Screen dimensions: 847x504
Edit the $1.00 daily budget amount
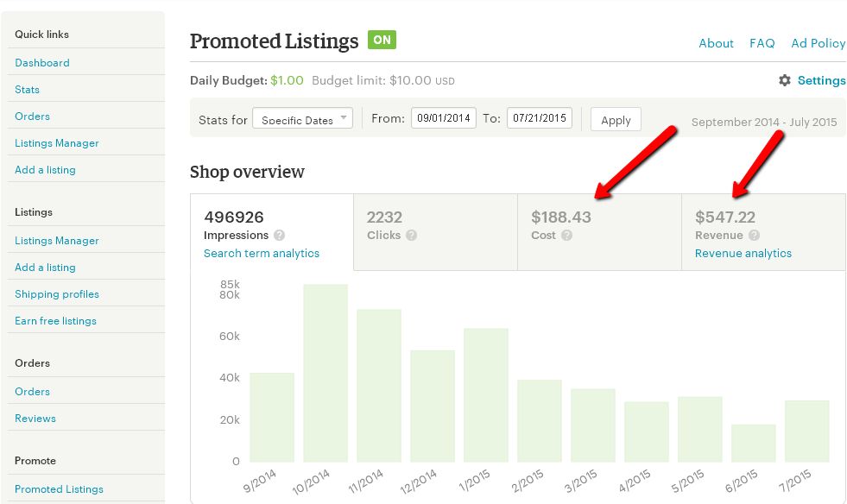click(287, 80)
